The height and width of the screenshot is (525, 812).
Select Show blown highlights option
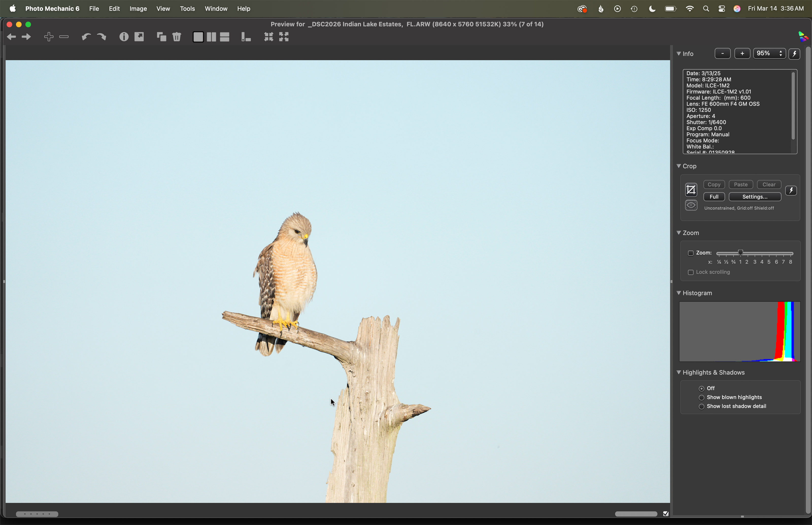[x=702, y=398]
